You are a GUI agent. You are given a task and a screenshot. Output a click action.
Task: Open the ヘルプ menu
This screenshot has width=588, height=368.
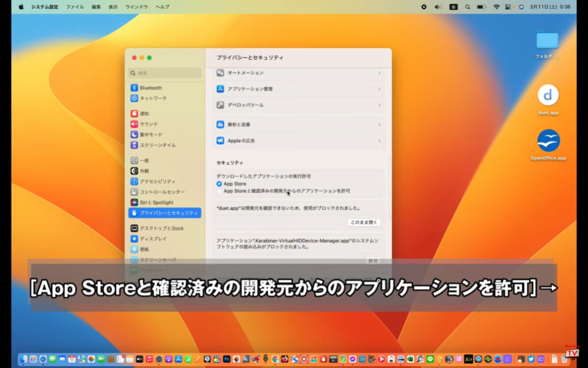pyautogui.click(x=163, y=7)
